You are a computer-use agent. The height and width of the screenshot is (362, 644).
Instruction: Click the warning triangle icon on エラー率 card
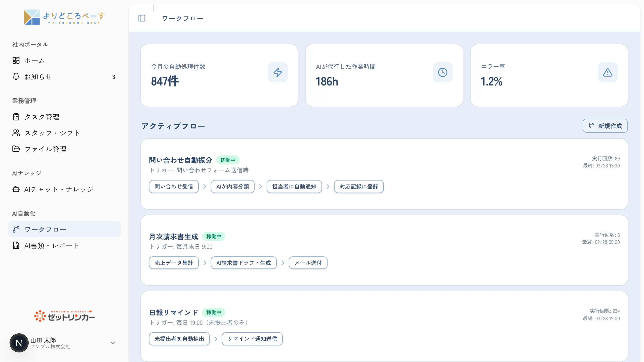tap(608, 72)
